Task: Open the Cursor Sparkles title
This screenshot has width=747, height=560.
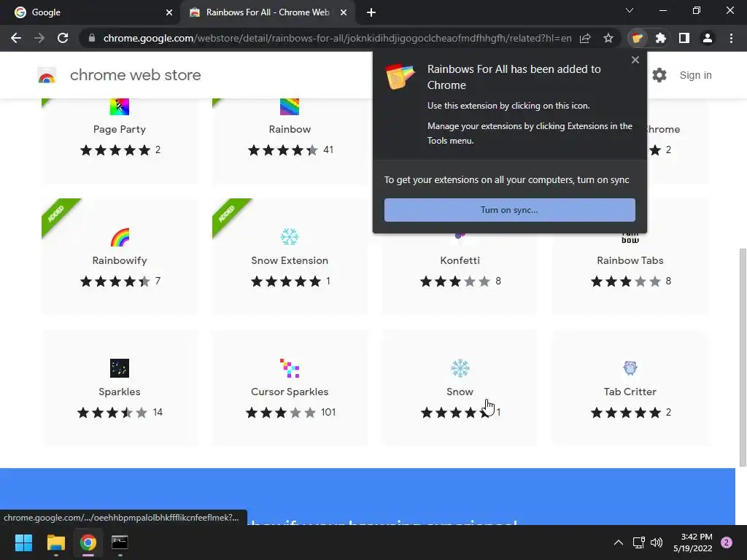Action: (x=290, y=392)
